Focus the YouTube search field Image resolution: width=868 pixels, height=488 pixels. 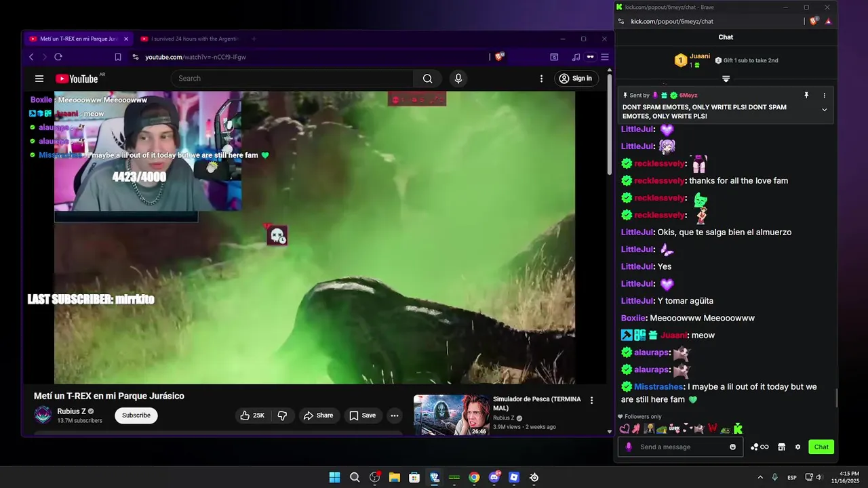(292, 79)
